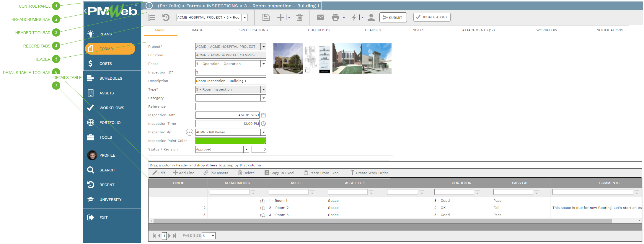
Task: Open the Attachments (12) tab
Action: pos(478,30)
